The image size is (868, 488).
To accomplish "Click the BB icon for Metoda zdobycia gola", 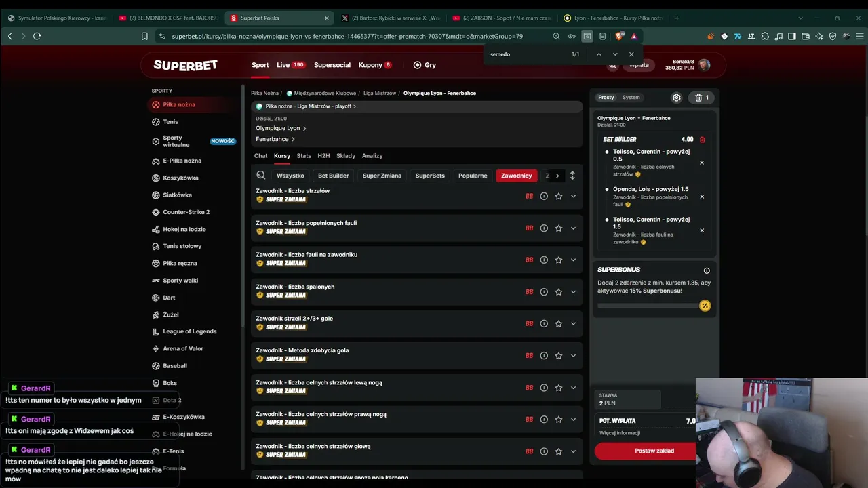I will [x=529, y=356].
